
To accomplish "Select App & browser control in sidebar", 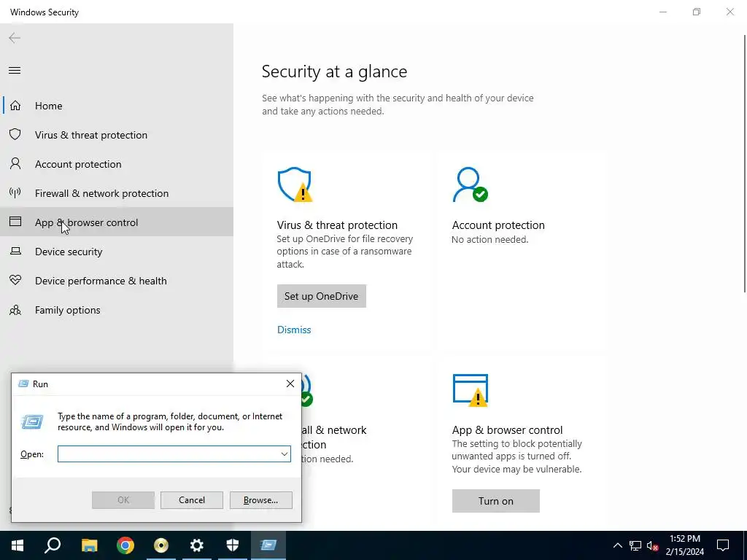I will pyautogui.click(x=117, y=222).
